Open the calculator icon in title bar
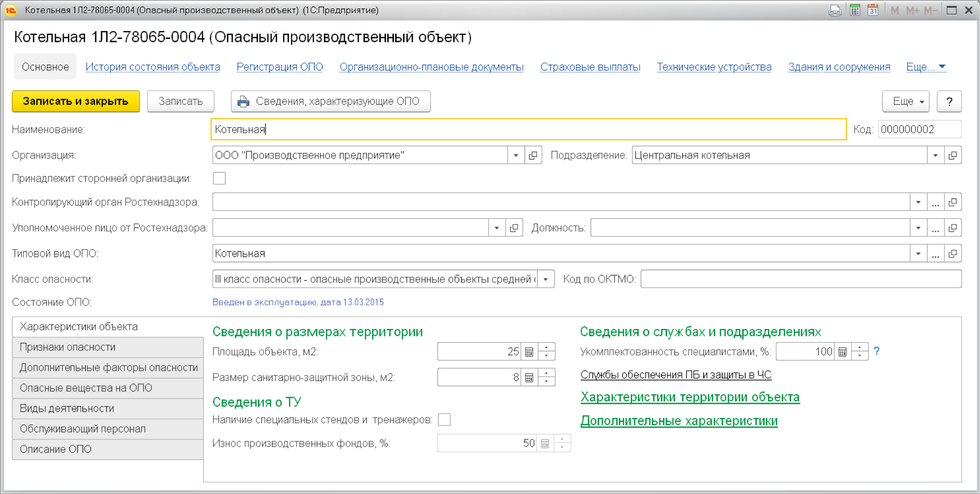This screenshot has width=980, height=494. [855, 10]
